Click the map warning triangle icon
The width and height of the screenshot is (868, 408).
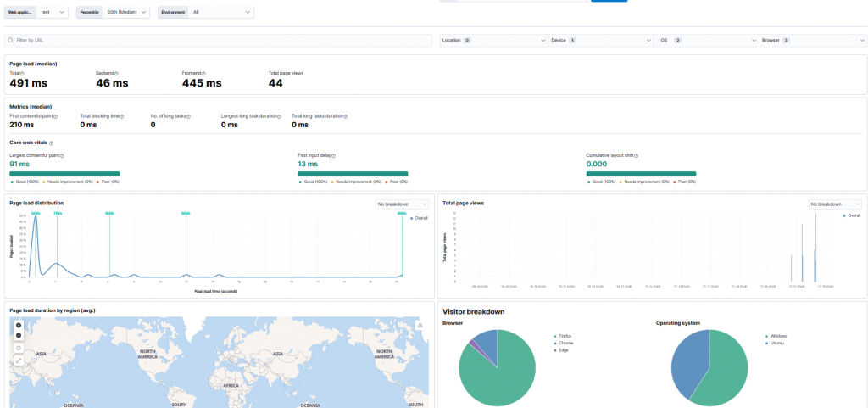point(420,326)
